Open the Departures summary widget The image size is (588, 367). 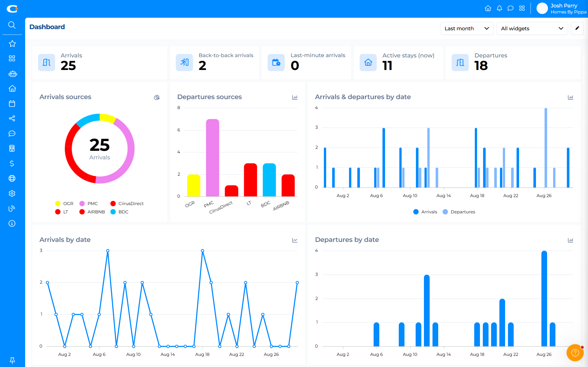pos(513,63)
